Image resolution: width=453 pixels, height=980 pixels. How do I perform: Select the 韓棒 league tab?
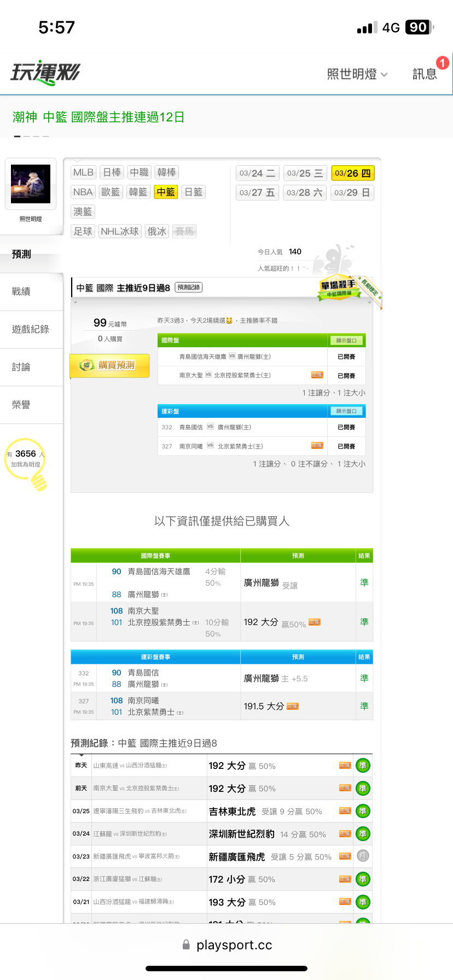[167, 172]
